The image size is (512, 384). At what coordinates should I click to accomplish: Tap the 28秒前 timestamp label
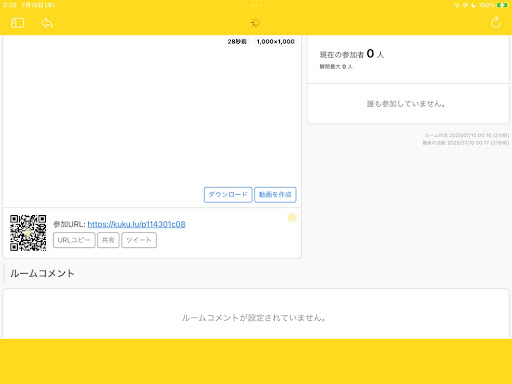237,42
